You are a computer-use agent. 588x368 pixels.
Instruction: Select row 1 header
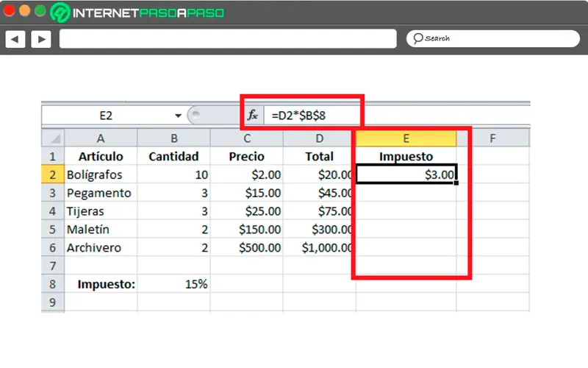(53, 156)
